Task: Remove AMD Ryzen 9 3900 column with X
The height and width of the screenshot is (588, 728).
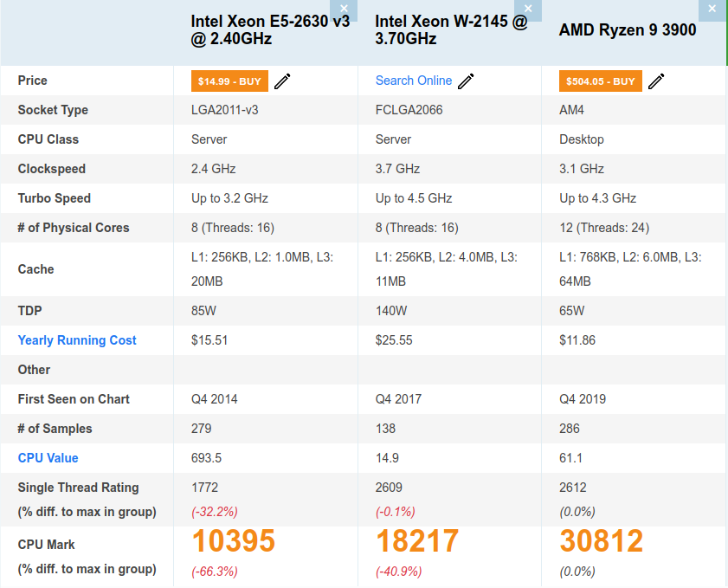Action: [712, 10]
